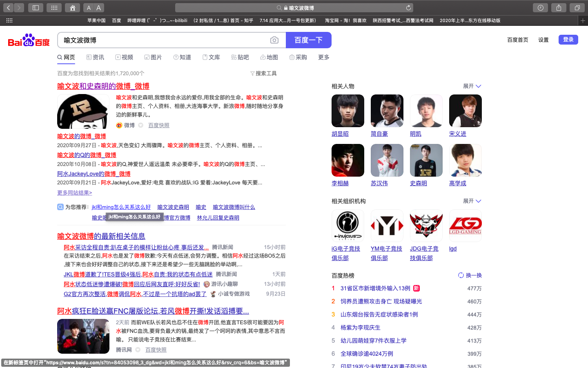Open the Top Sites grid button
The width and height of the screenshot is (588, 368).
pos(54,8)
